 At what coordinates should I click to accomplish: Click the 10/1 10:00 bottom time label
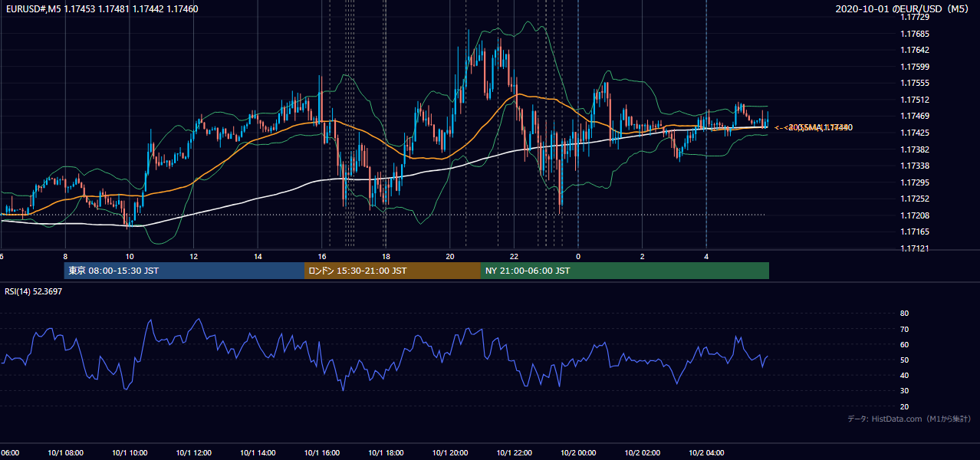(130, 453)
